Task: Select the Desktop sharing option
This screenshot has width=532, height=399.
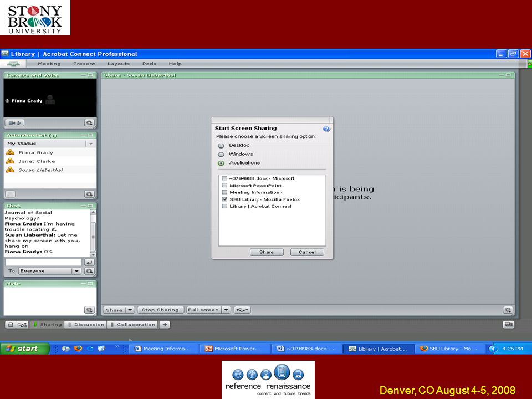Action: [221, 146]
